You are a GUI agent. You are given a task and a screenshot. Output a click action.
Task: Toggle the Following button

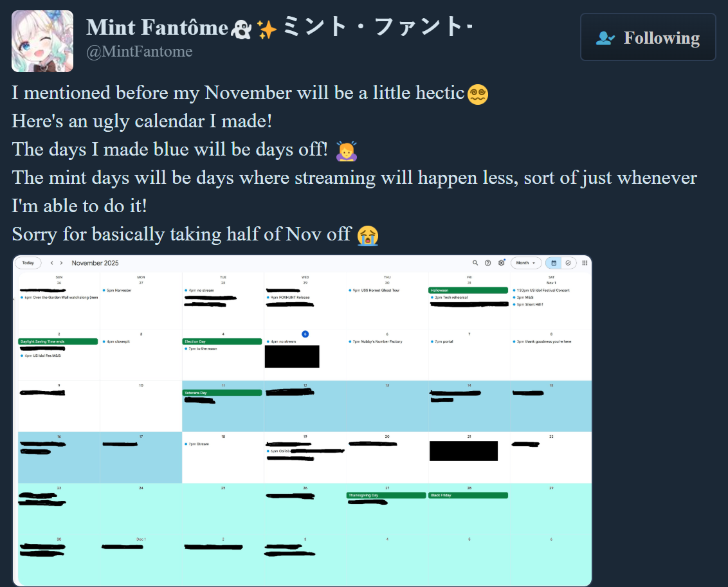pos(648,38)
